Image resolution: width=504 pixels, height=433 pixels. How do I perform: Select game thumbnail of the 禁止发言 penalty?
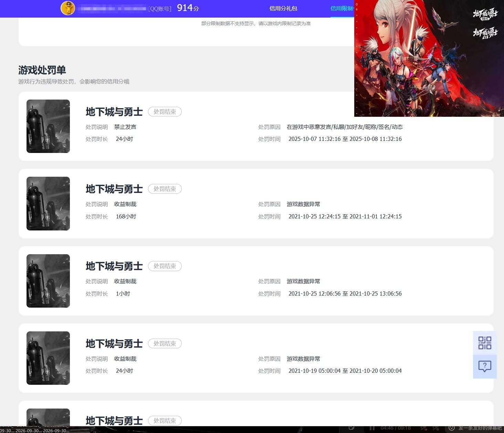(x=48, y=126)
